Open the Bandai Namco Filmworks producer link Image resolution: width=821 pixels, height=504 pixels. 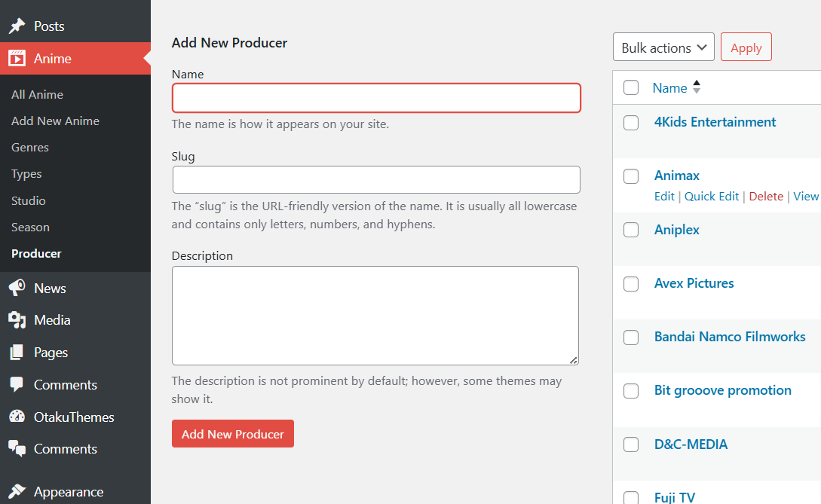pyautogui.click(x=730, y=337)
